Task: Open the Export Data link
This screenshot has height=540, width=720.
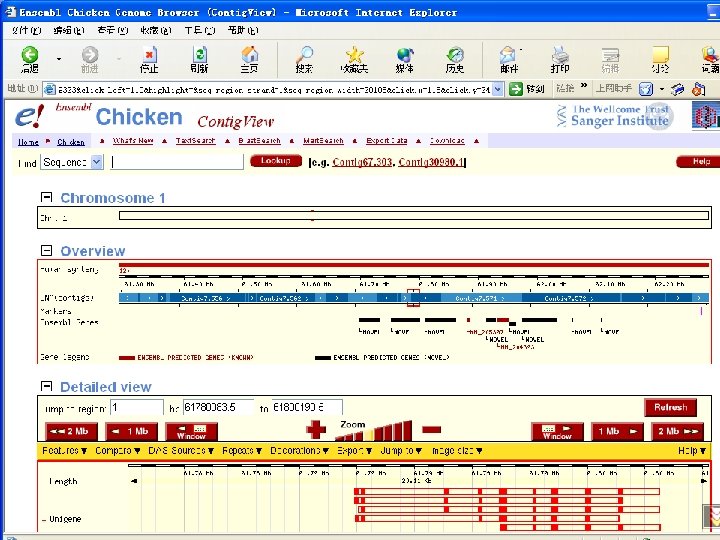Action: pyautogui.click(x=387, y=141)
